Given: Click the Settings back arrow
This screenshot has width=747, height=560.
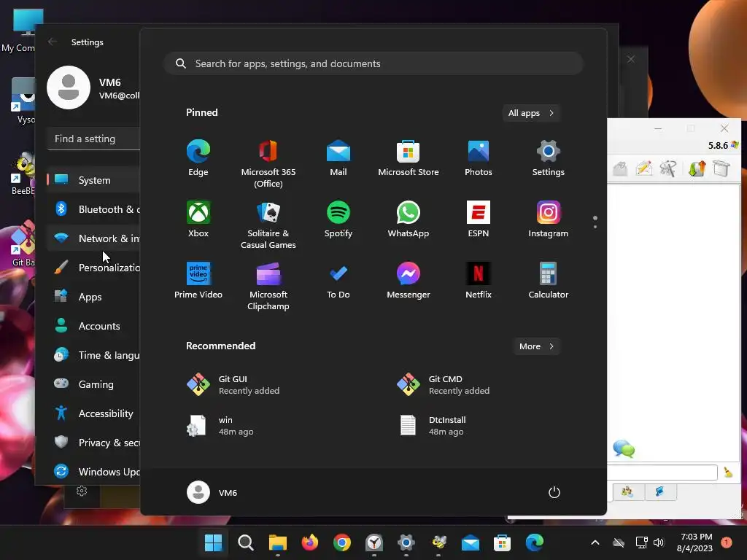Looking at the screenshot, I should point(53,42).
